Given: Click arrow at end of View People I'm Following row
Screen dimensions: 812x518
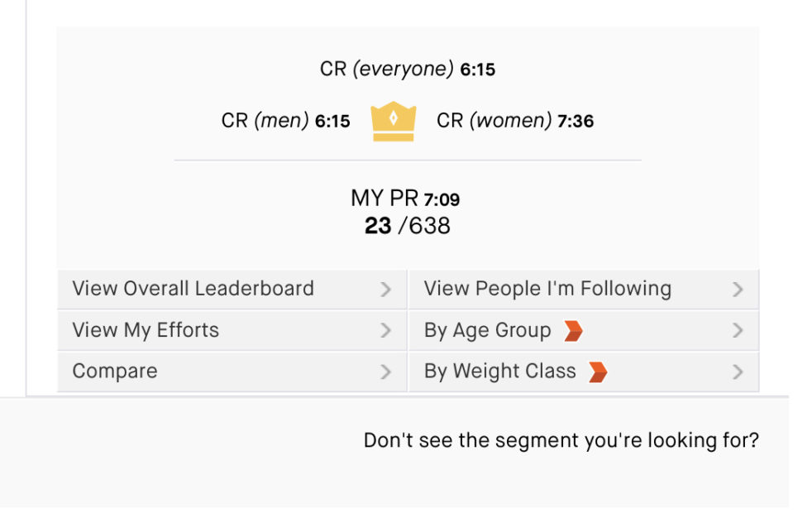Looking at the screenshot, I should [738, 290].
